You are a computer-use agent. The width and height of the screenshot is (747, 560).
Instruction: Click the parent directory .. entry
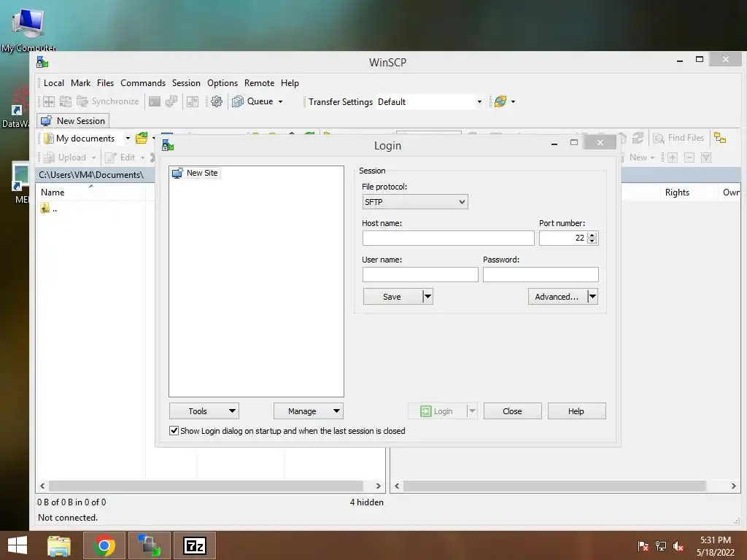(x=49, y=209)
